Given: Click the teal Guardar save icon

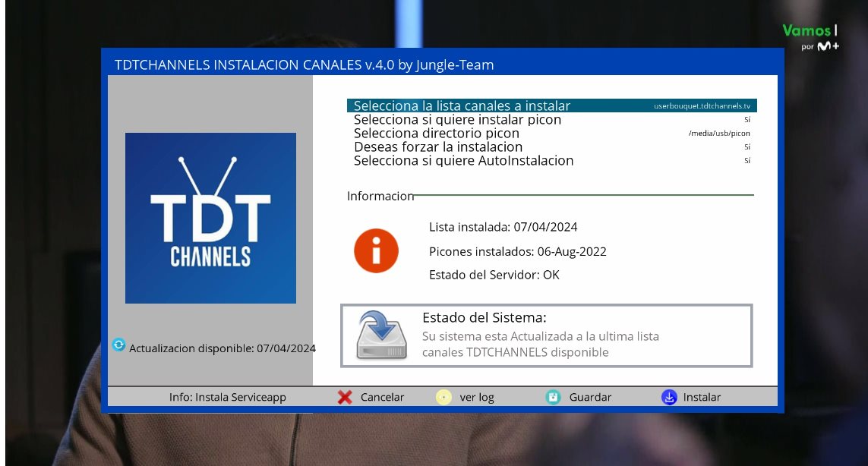Looking at the screenshot, I should (x=553, y=397).
